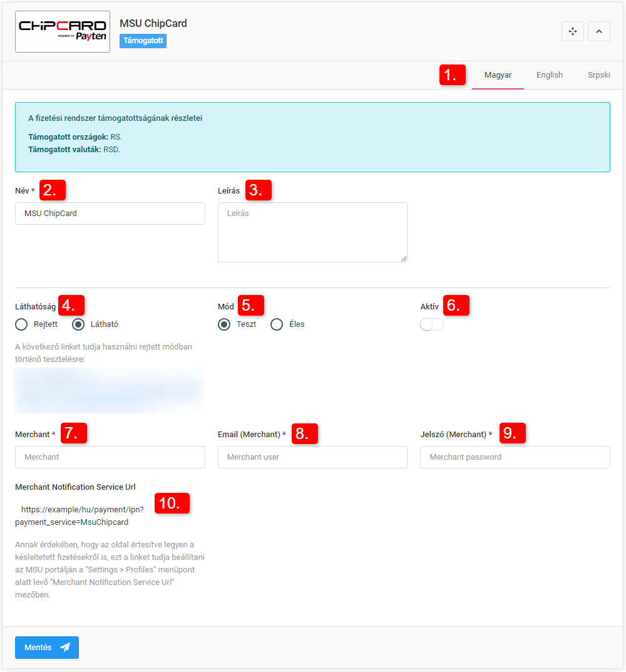This screenshot has width=626, height=672.
Task: Toggle the Aktív switch
Action: click(432, 324)
